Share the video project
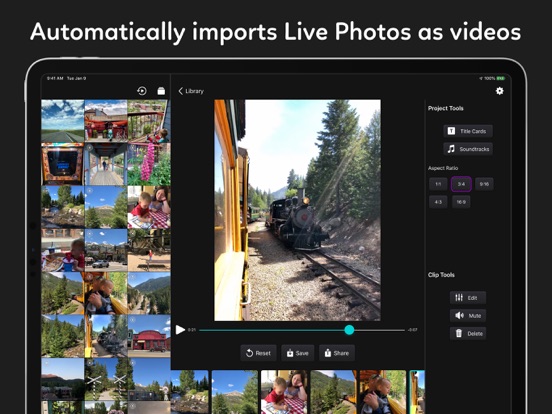552x414 pixels. (x=337, y=353)
